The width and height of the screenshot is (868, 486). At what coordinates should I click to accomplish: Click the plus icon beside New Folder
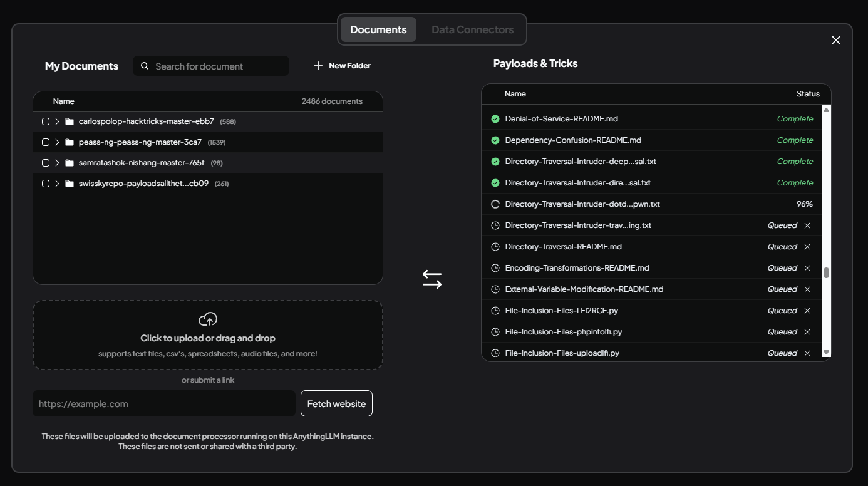[318, 66]
